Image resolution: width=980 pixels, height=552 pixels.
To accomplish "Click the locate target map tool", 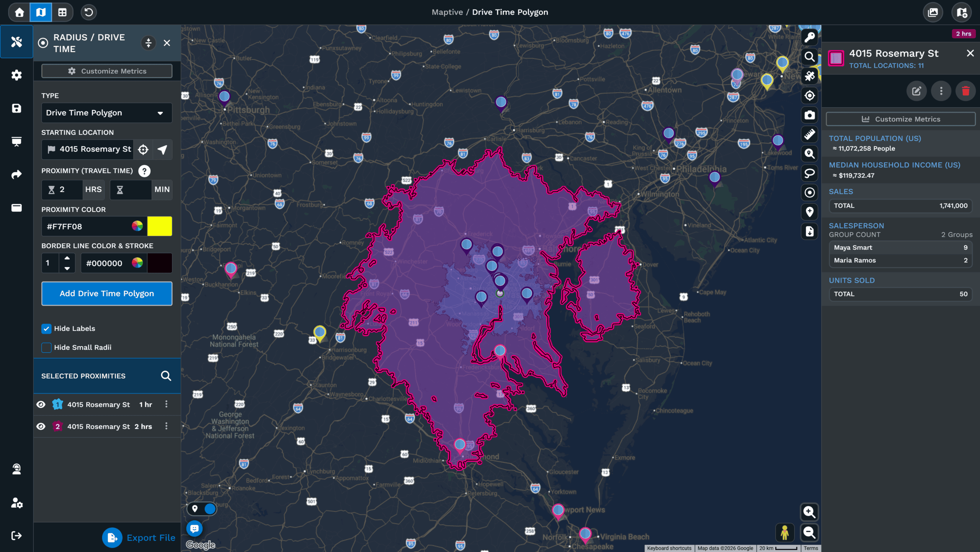I will tap(810, 95).
